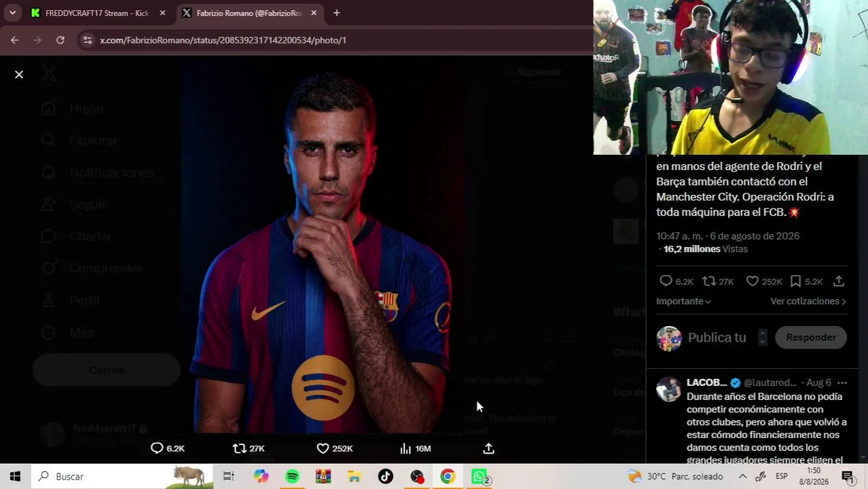Click the Publica tu reply field
Image resolution: width=868 pixels, height=489 pixels.
point(717,338)
